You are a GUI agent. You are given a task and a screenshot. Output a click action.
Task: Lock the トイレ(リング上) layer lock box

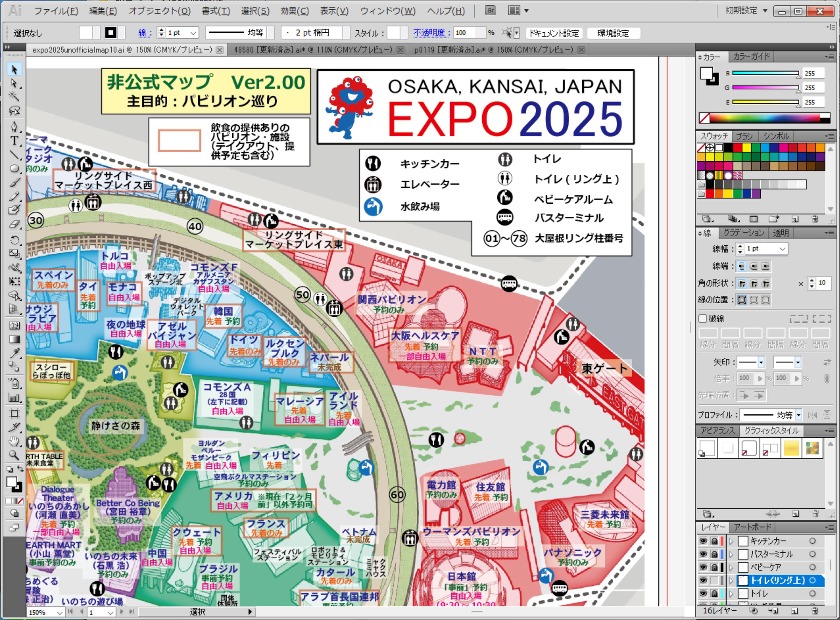tap(714, 581)
